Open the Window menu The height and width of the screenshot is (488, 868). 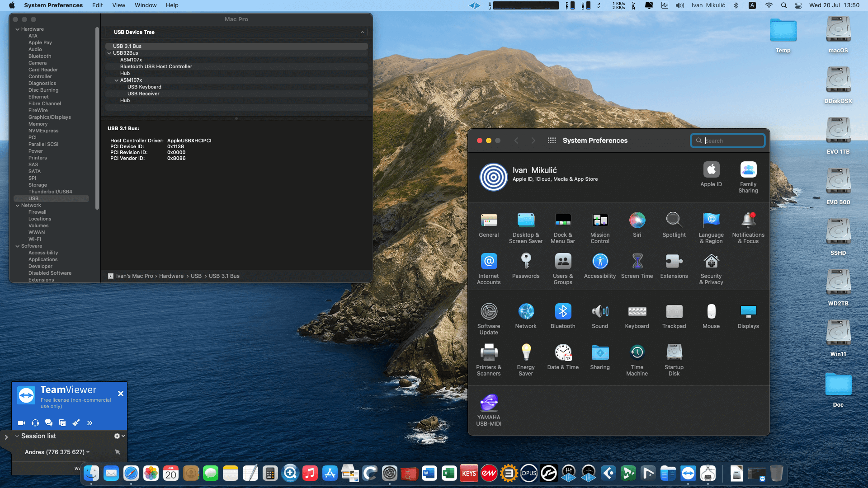coord(146,5)
